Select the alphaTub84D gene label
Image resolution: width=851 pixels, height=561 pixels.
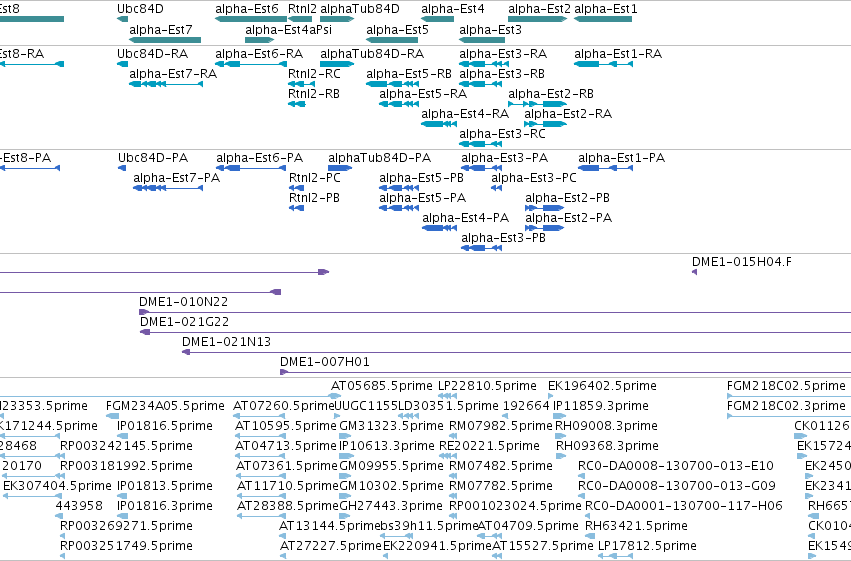(360, 9)
